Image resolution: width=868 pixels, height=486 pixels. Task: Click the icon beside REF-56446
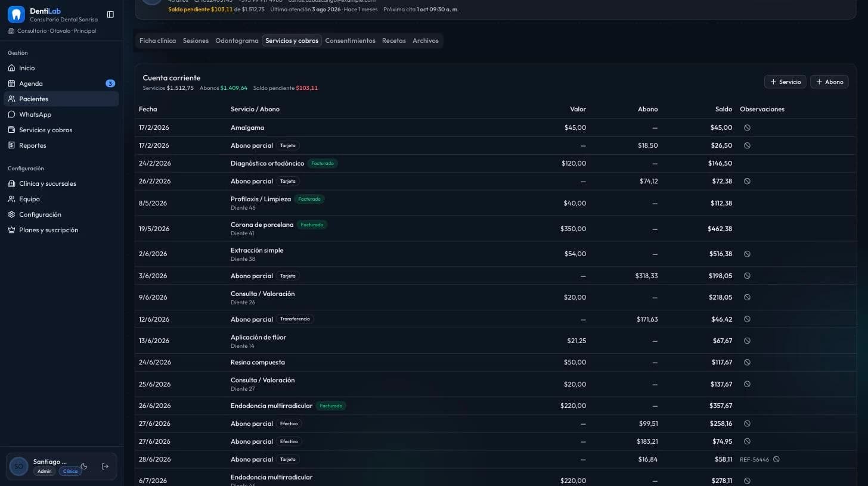pos(776,459)
